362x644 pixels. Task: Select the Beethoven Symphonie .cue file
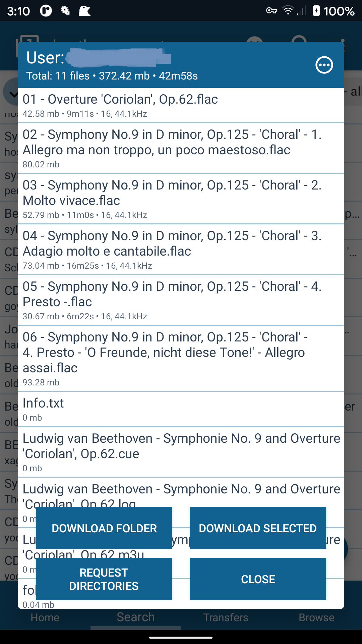click(x=181, y=452)
